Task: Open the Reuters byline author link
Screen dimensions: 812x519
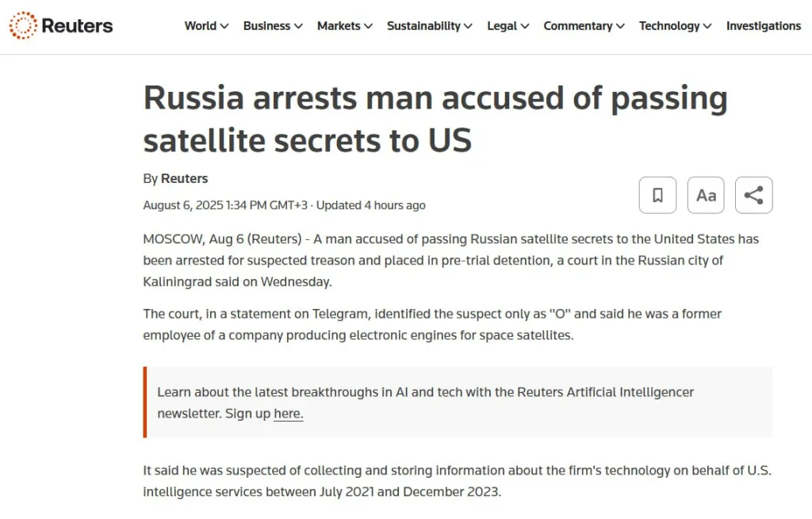Action: click(x=184, y=178)
